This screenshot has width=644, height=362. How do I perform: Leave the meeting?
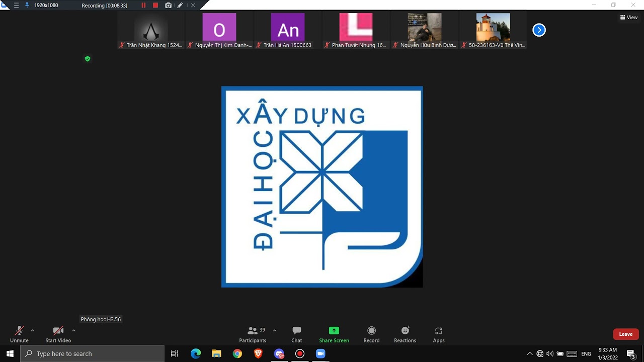pyautogui.click(x=626, y=334)
